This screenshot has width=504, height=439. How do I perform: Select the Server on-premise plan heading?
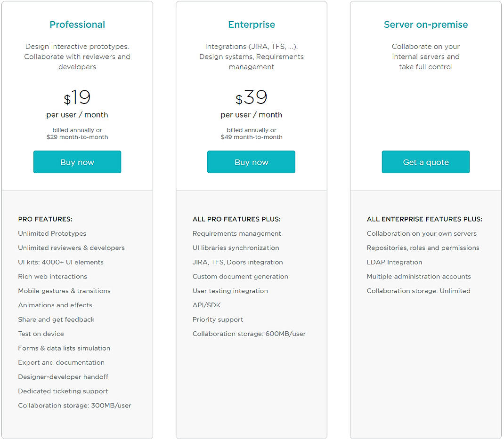(425, 24)
